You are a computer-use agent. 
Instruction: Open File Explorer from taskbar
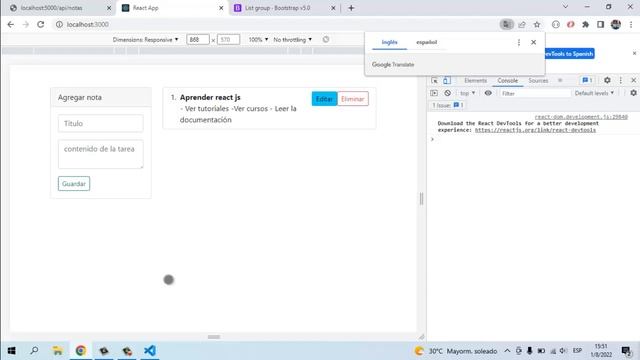click(58, 351)
